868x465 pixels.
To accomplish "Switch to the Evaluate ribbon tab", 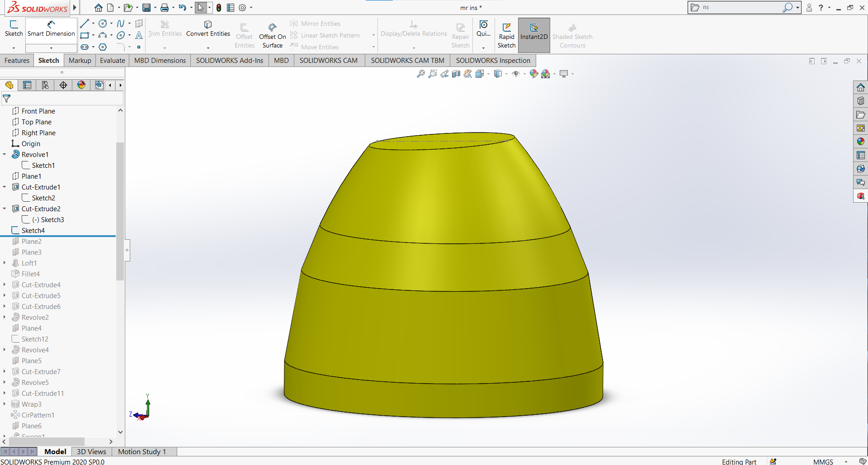I will 112,60.
